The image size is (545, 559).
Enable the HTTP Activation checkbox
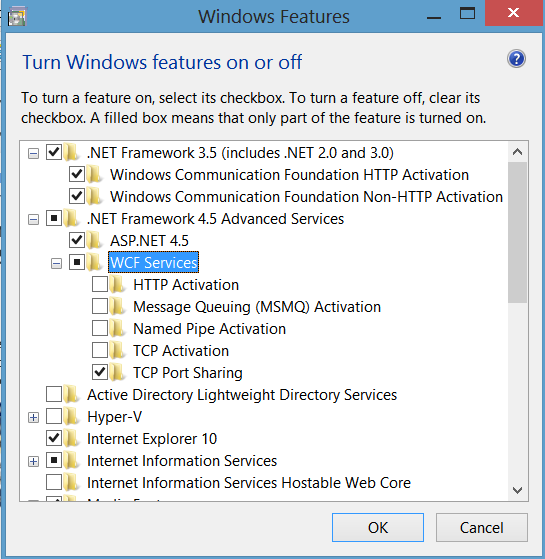click(100, 284)
